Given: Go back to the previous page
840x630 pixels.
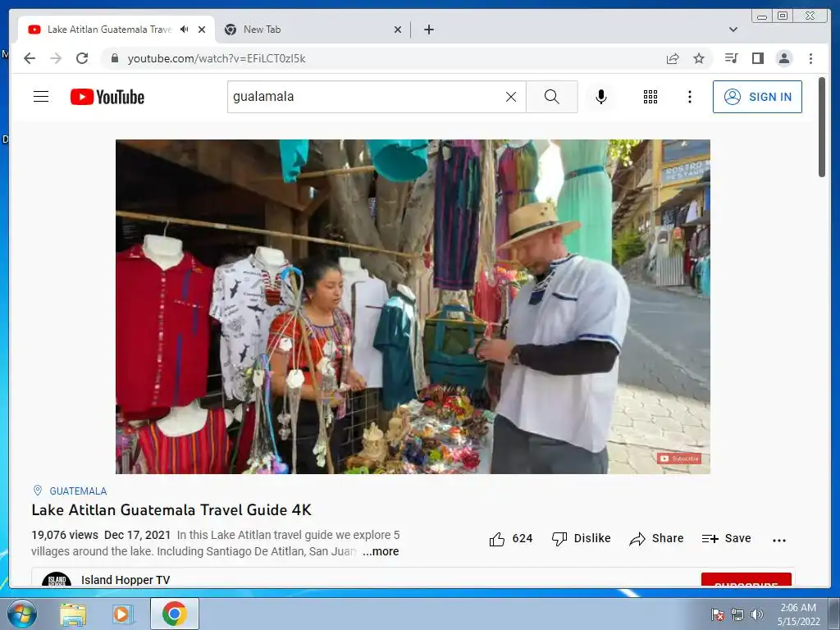Looking at the screenshot, I should point(30,58).
